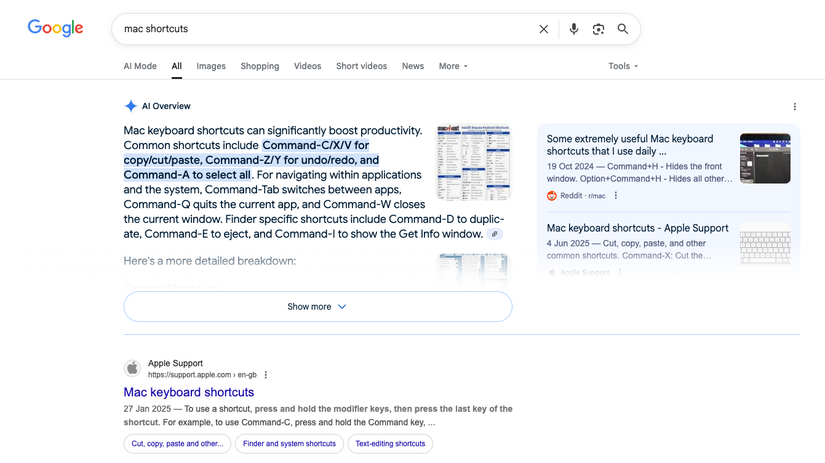Expand AI Overview with Show more
This screenshot has width=825, height=463.
click(317, 307)
